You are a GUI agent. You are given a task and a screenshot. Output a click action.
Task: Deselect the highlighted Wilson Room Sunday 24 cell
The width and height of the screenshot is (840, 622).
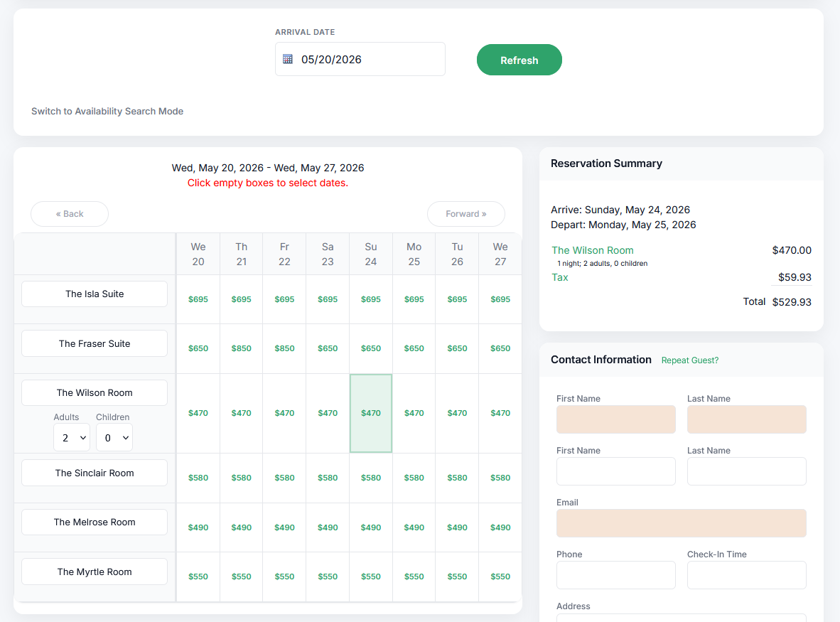click(371, 413)
